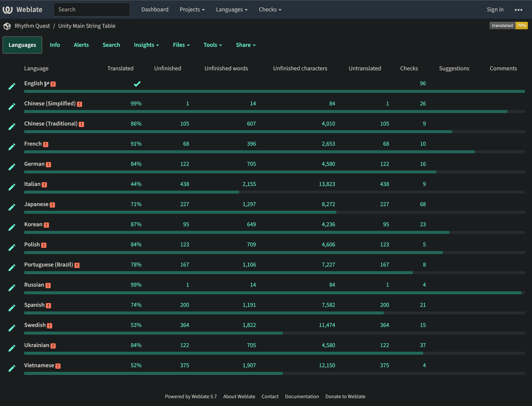Edit Korean translation via pencil icon

12,227
